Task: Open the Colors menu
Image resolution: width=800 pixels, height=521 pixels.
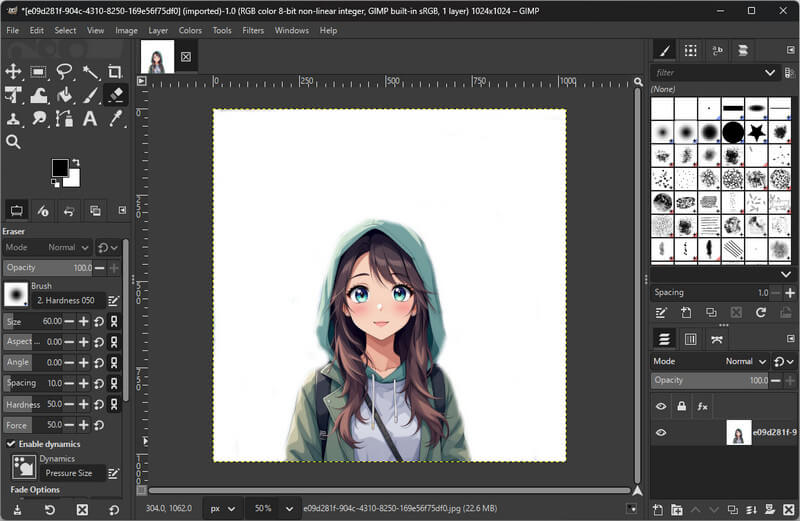Action: coord(190,31)
